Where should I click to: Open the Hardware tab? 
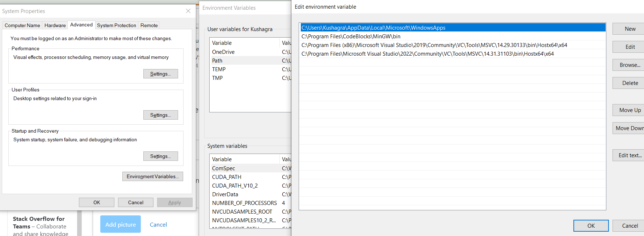(x=55, y=25)
